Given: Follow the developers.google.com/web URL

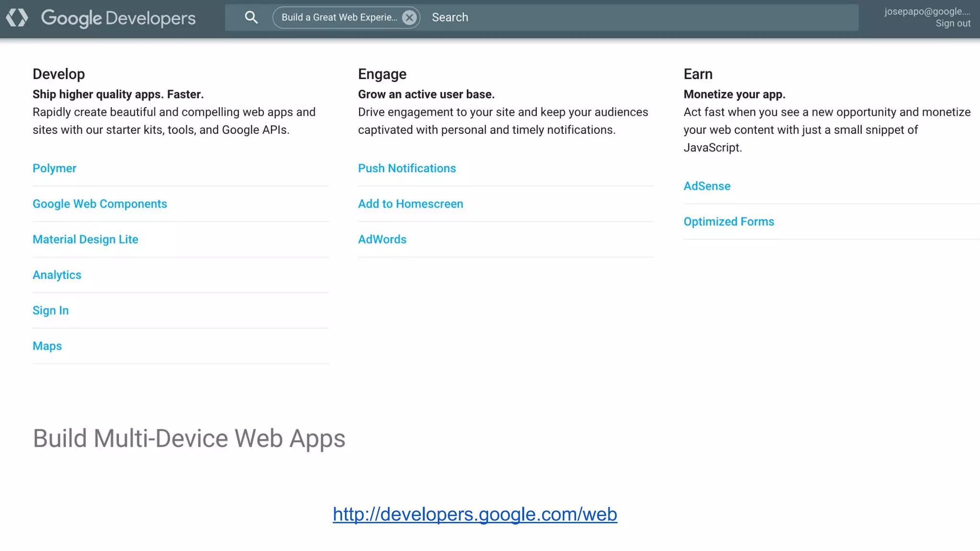Looking at the screenshot, I should click(475, 515).
